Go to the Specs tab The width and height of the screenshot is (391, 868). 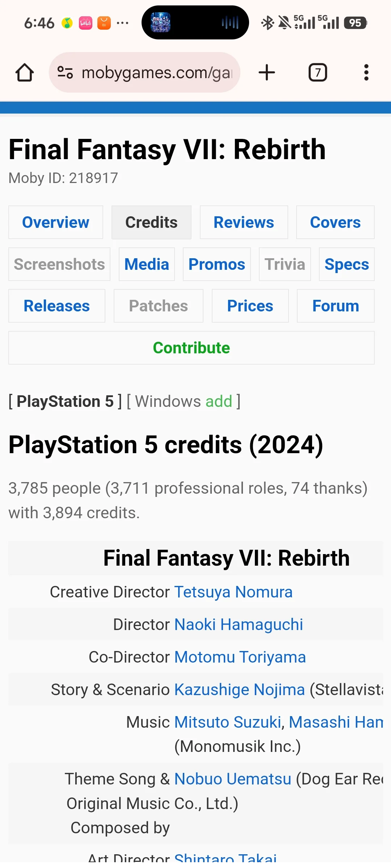346,264
